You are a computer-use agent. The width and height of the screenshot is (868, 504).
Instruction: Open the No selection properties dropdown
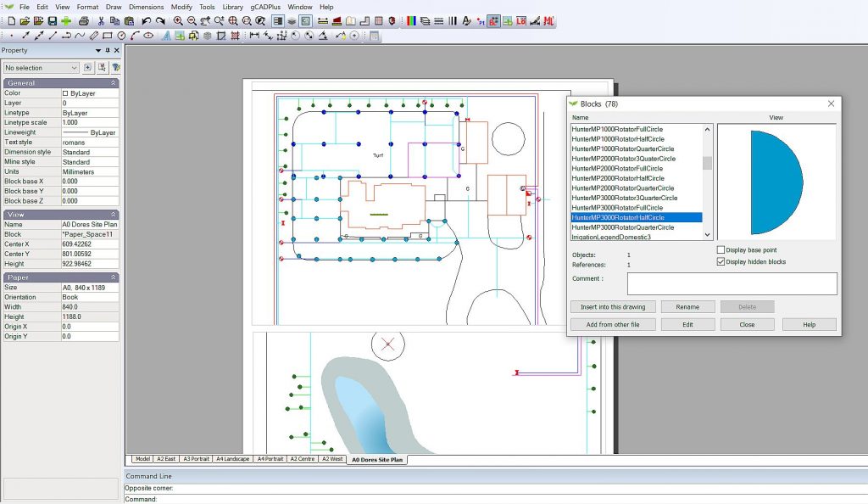coord(41,68)
